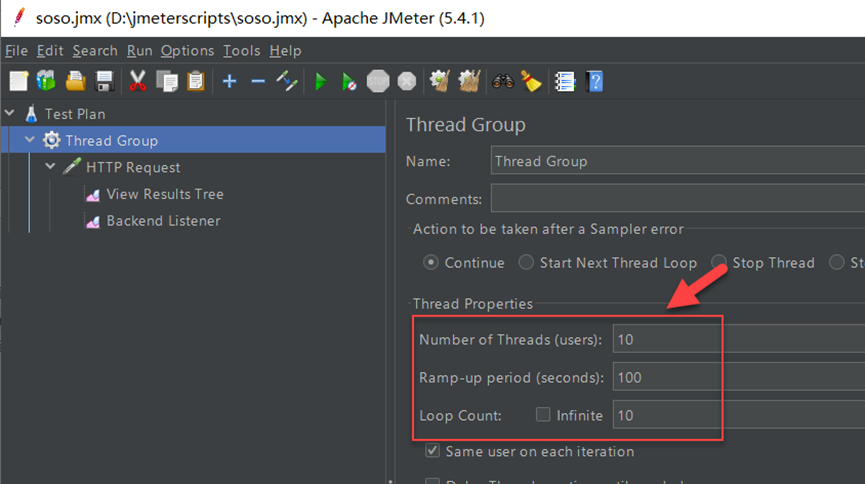
Task: Click the Number of Threads field
Action: [x=739, y=339]
